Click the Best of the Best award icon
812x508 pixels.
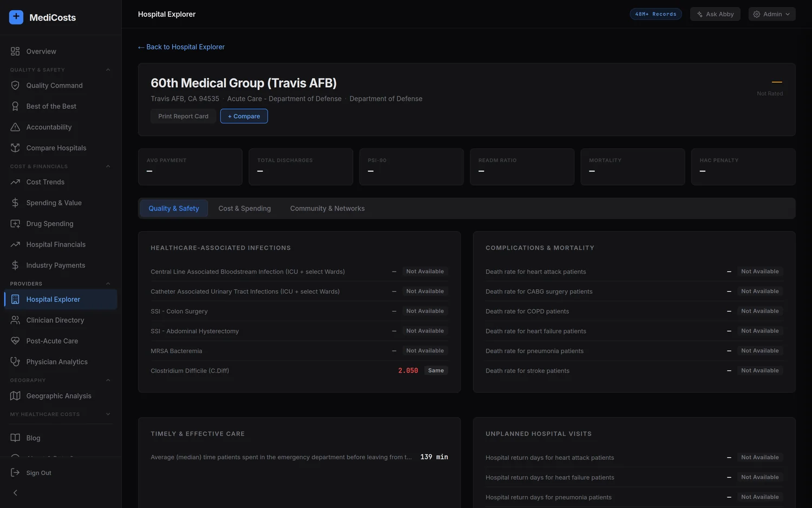[x=15, y=106]
